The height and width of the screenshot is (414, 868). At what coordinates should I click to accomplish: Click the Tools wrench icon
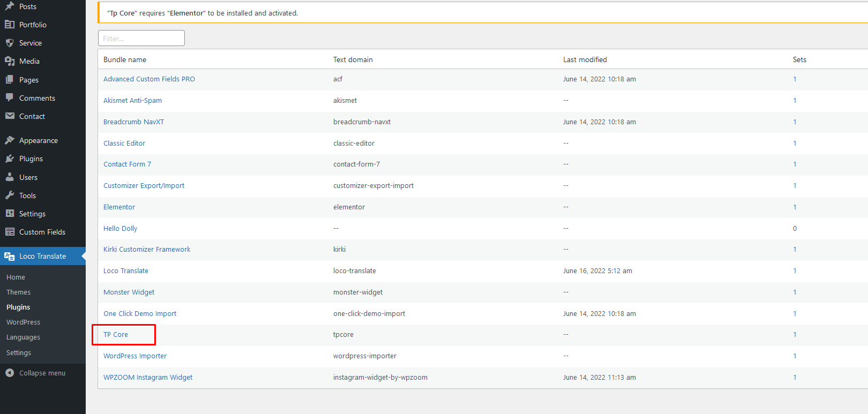click(x=10, y=195)
